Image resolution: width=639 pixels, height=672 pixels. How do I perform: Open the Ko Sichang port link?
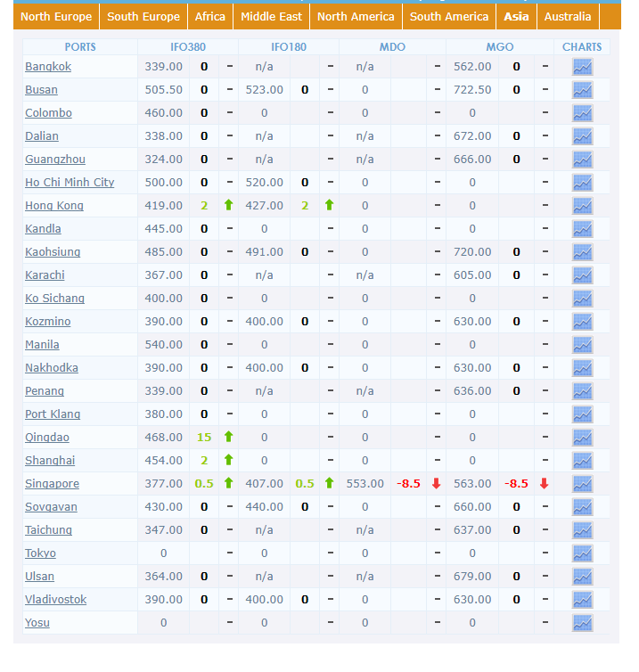coord(54,299)
